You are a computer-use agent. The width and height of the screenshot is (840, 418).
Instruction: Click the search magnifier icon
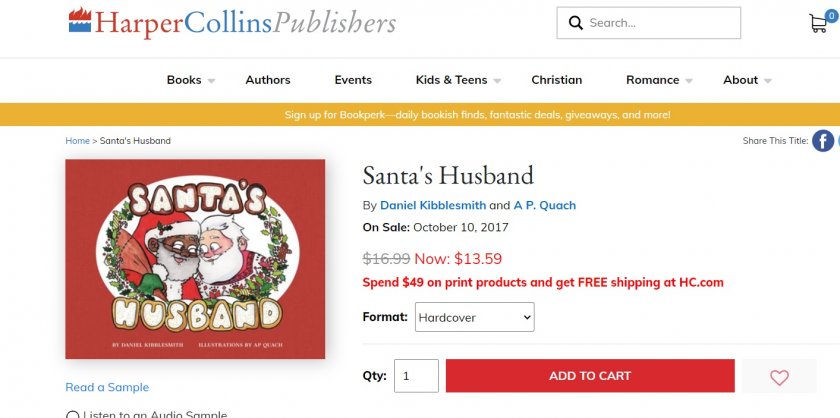tap(575, 23)
